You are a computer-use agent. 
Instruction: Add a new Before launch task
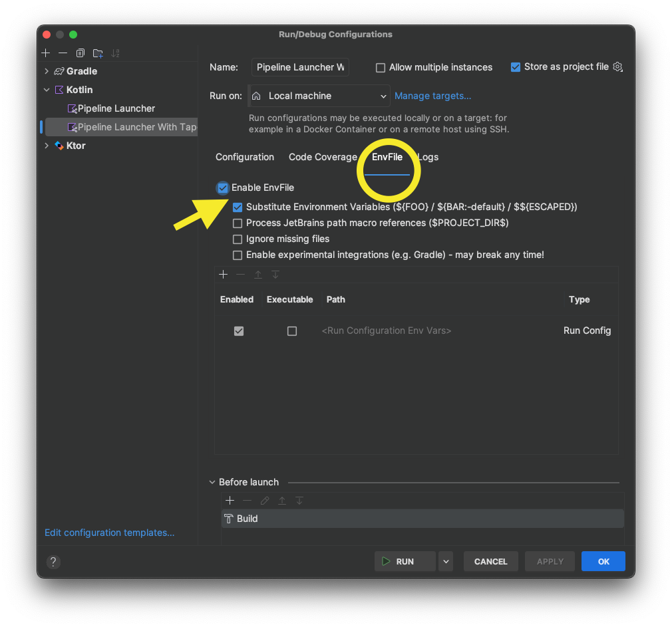[x=230, y=500]
